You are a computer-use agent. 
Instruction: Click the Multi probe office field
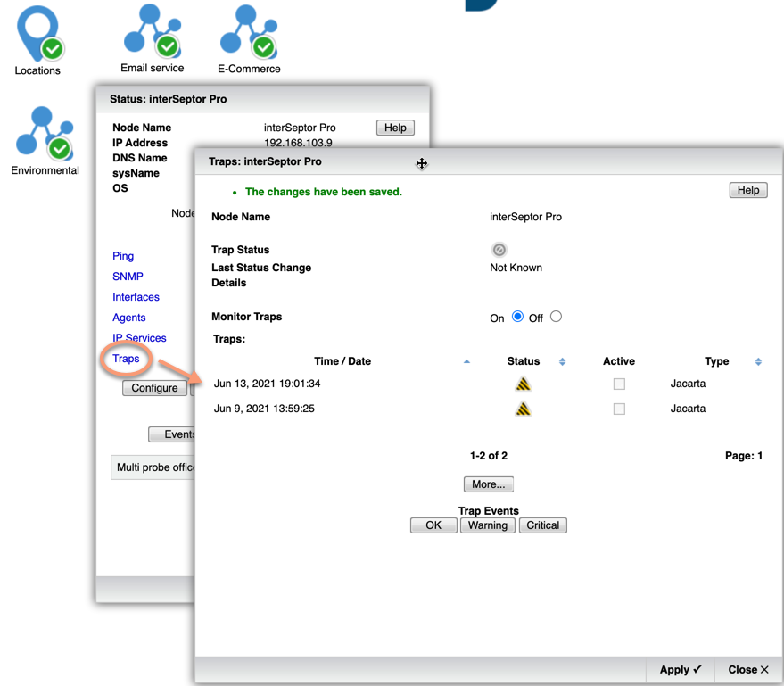pyautogui.click(x=153, y=467)
